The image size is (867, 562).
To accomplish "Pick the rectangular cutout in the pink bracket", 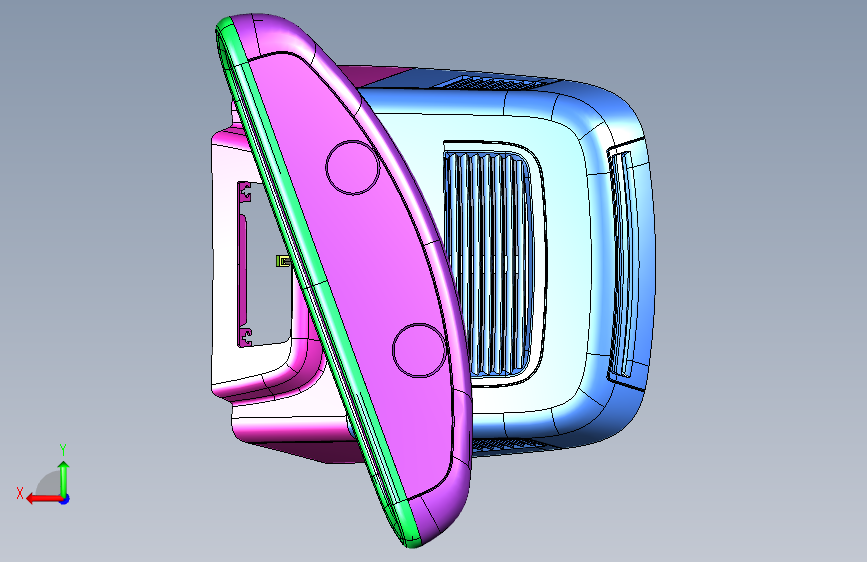I will (x=264, y=264).
